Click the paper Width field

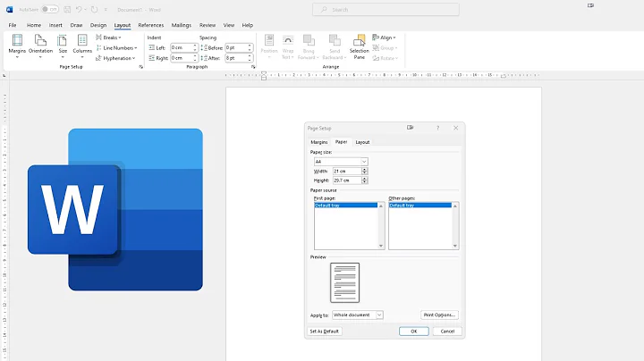tap(347, 171)
